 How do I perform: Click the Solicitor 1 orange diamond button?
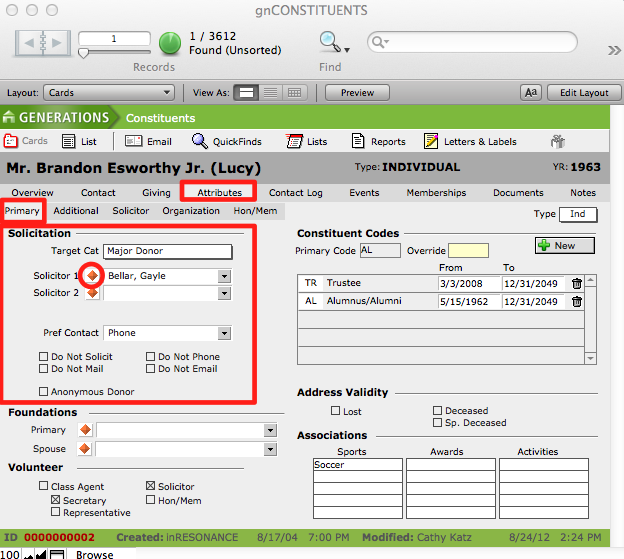(92, 275)
